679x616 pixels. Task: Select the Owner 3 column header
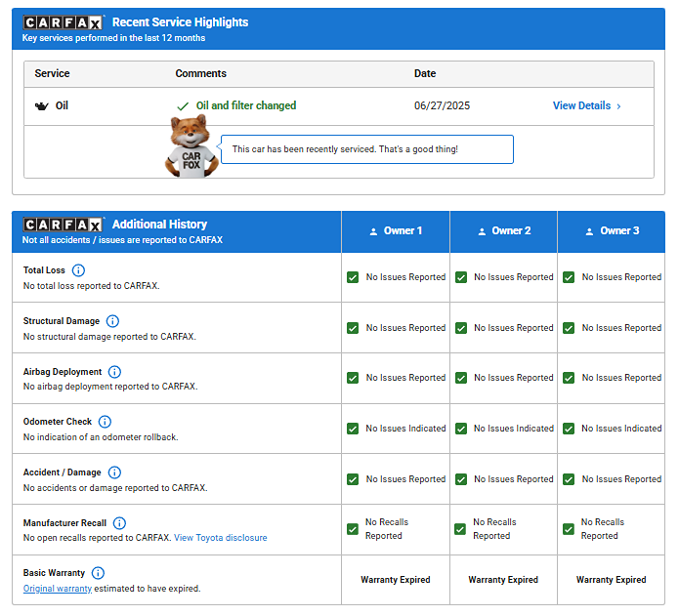click(612, 231)
